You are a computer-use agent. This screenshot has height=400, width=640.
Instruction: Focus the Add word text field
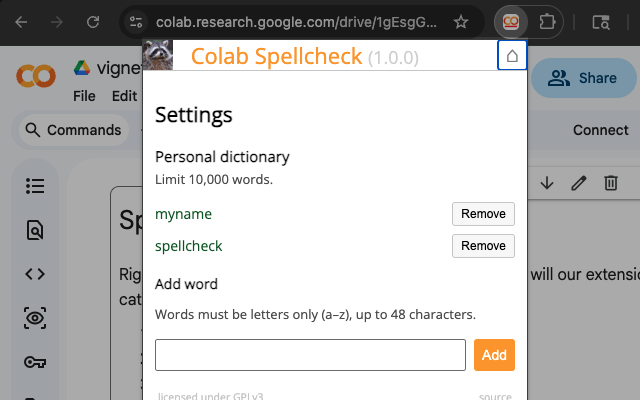(310, 355)
